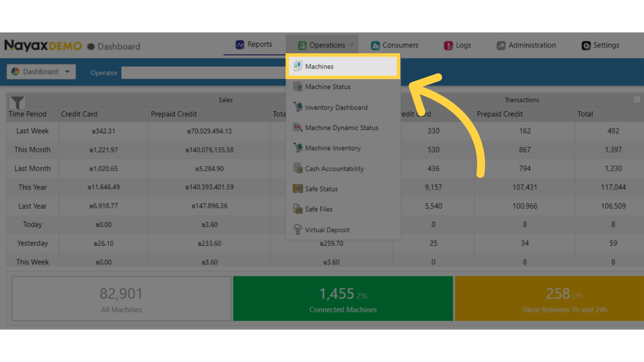The height and width of the screenshot is (362, 644).
Task: Click the Safe Files icon
Action: (298, 209)
